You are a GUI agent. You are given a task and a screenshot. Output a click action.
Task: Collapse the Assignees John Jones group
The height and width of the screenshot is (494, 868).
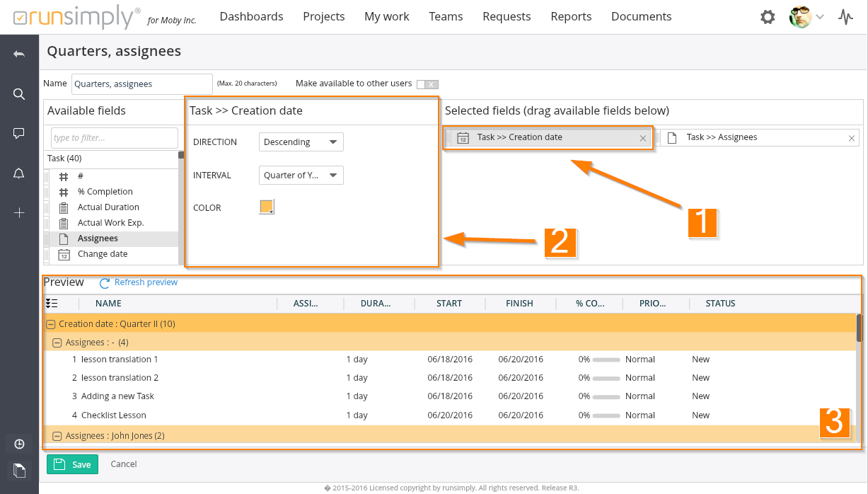(x=57, y=436)
